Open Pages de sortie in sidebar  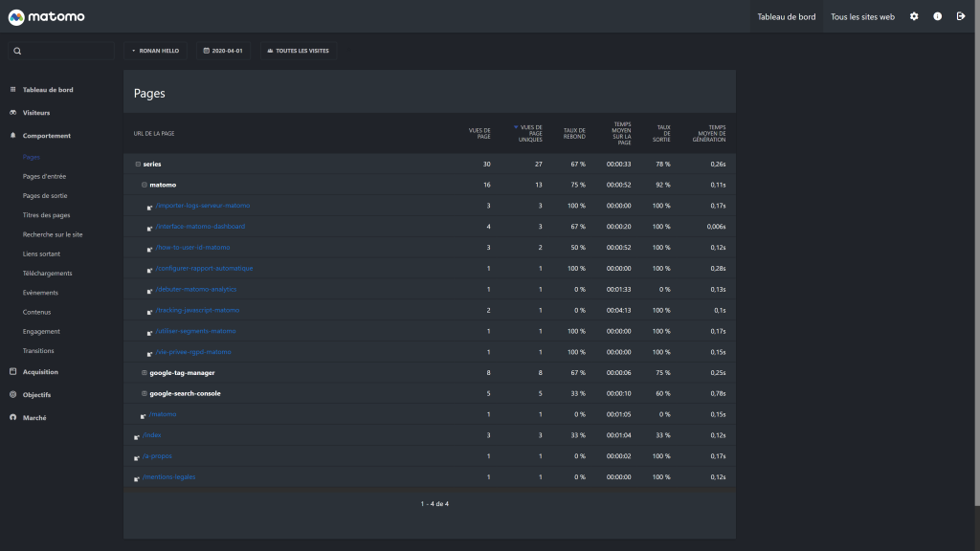pyautogui.click(x=45, y=196)
